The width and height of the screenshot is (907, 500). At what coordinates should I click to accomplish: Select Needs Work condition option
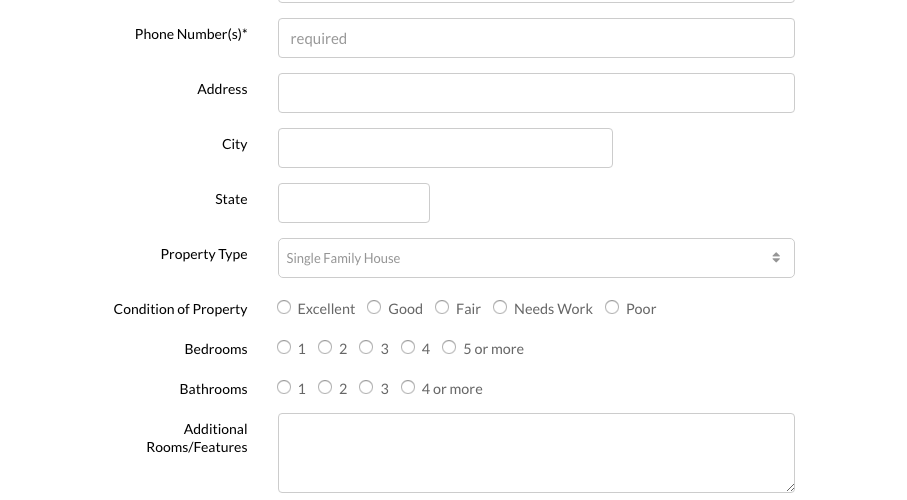click(500, 308)
